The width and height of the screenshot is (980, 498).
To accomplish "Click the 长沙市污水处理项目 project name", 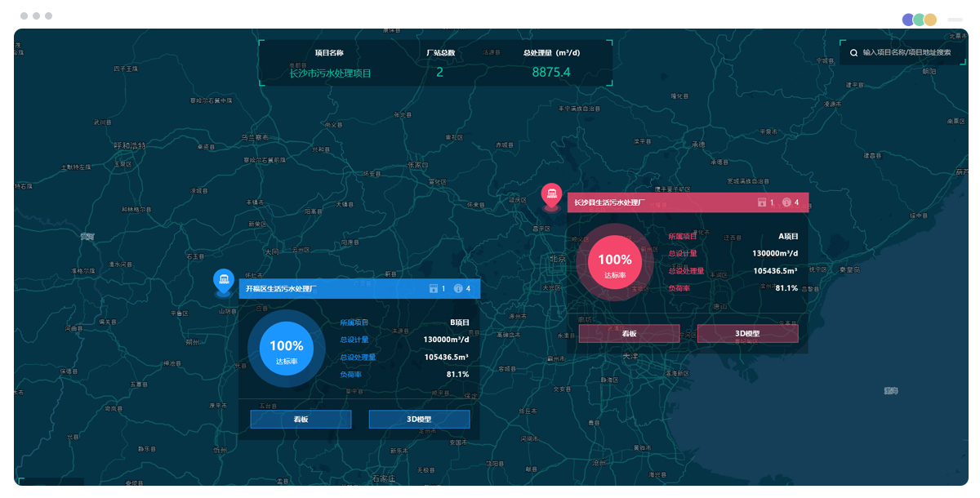I will [330, 73].
